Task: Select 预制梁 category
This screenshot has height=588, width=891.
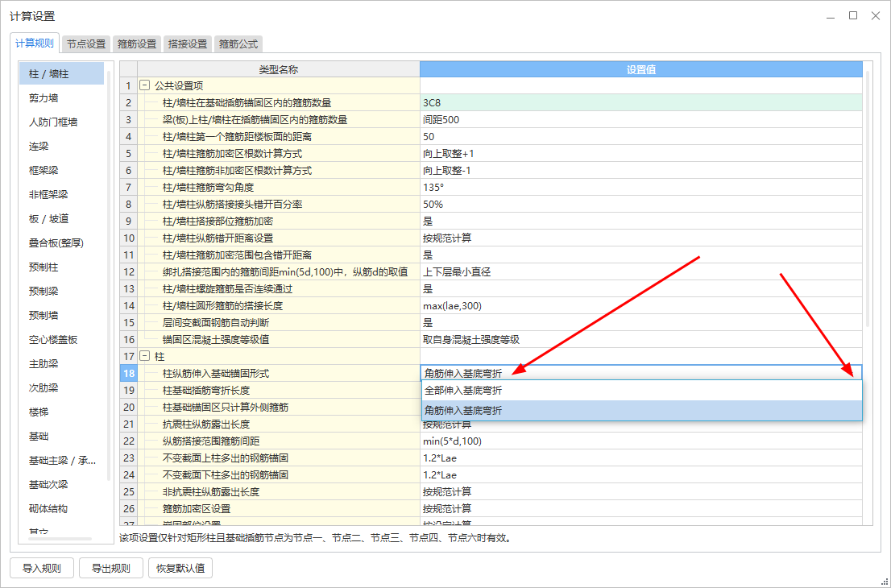Action: 62,292
